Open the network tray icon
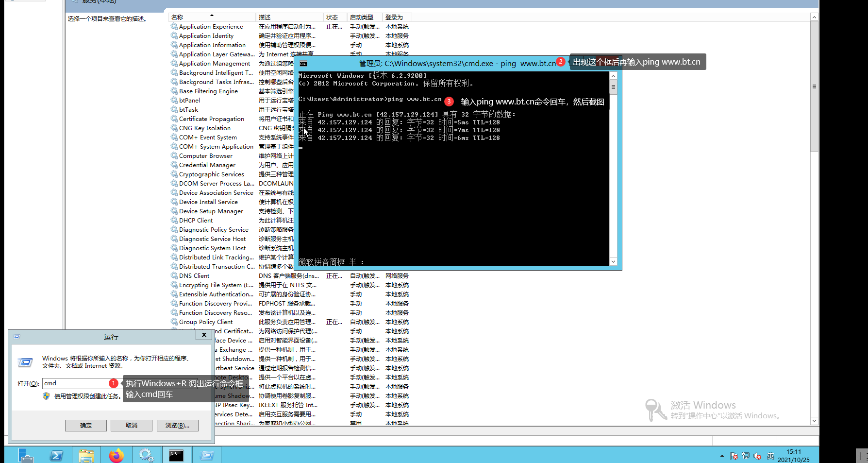Image resolution: width=868 pixels, height=463 pixels. click(x=746, y=456)
